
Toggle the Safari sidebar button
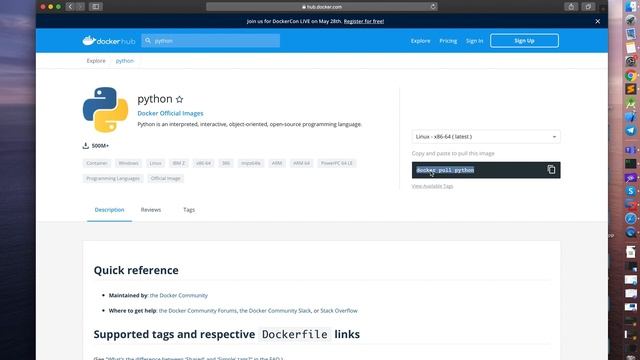96,7
